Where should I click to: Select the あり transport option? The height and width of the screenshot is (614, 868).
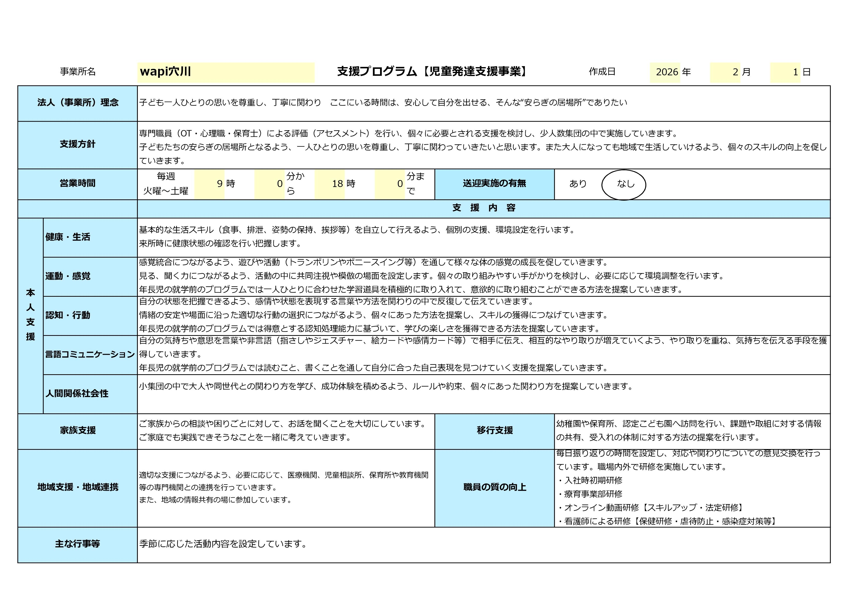pos(578,184)
